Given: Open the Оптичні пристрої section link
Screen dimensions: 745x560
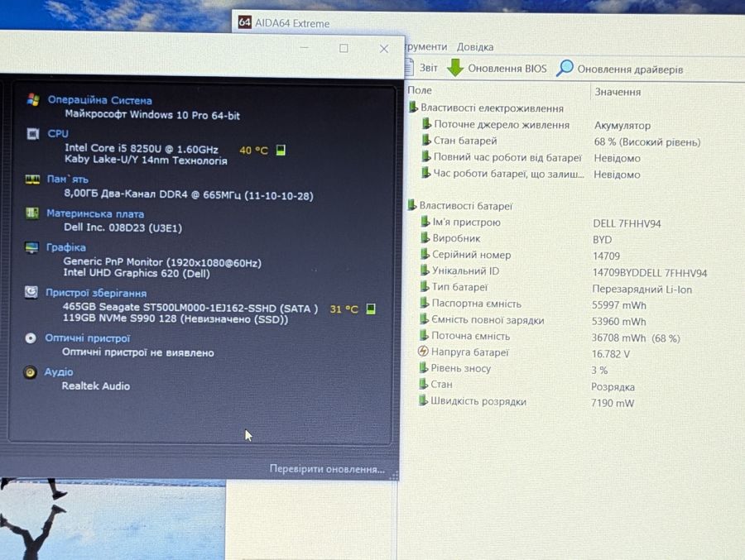Looking at the screenshot, I should (88, 338).
